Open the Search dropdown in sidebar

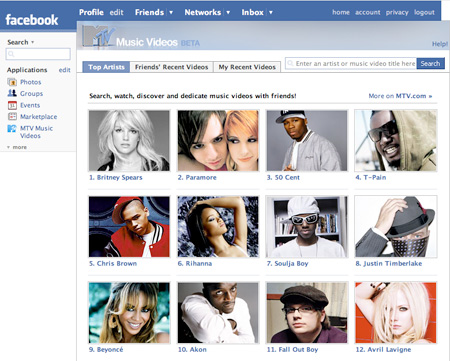(x=21, y=42)
